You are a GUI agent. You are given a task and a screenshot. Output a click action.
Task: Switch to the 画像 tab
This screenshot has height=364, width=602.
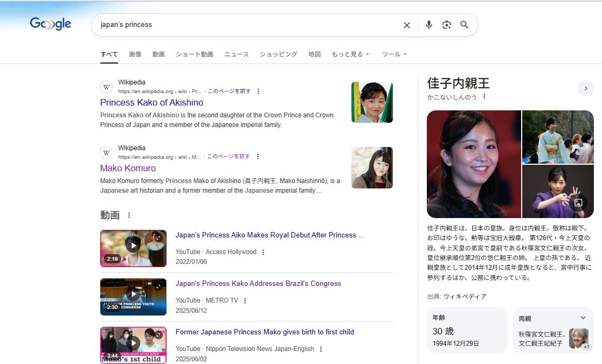pos(135,54)
